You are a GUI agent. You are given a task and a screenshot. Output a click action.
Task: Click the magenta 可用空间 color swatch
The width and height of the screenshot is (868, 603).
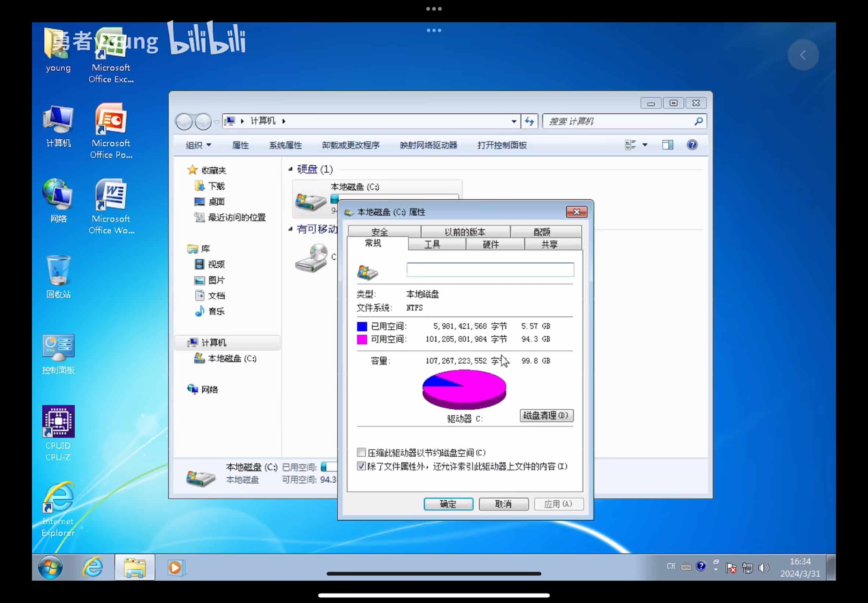[x=362, y=339]
